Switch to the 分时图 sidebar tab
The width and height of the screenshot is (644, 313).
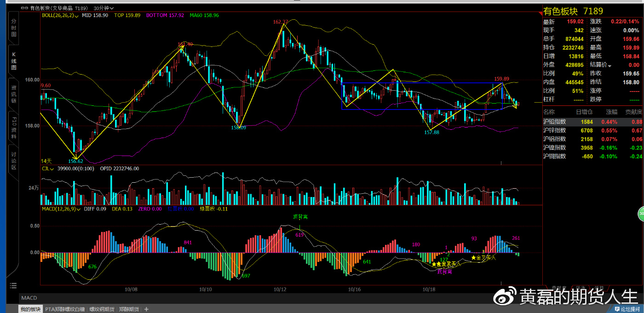(13, 28)
